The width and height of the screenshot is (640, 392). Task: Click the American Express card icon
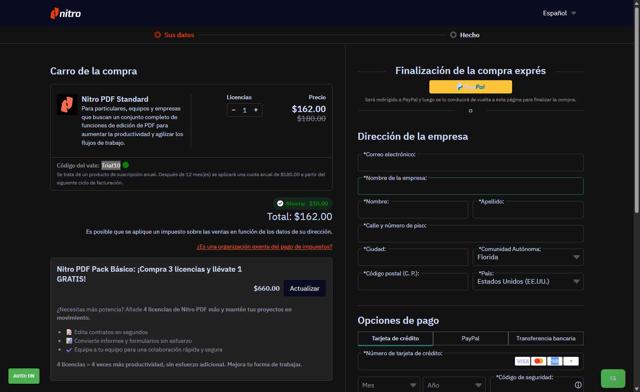pyautogui.click(x=554, y=361)
